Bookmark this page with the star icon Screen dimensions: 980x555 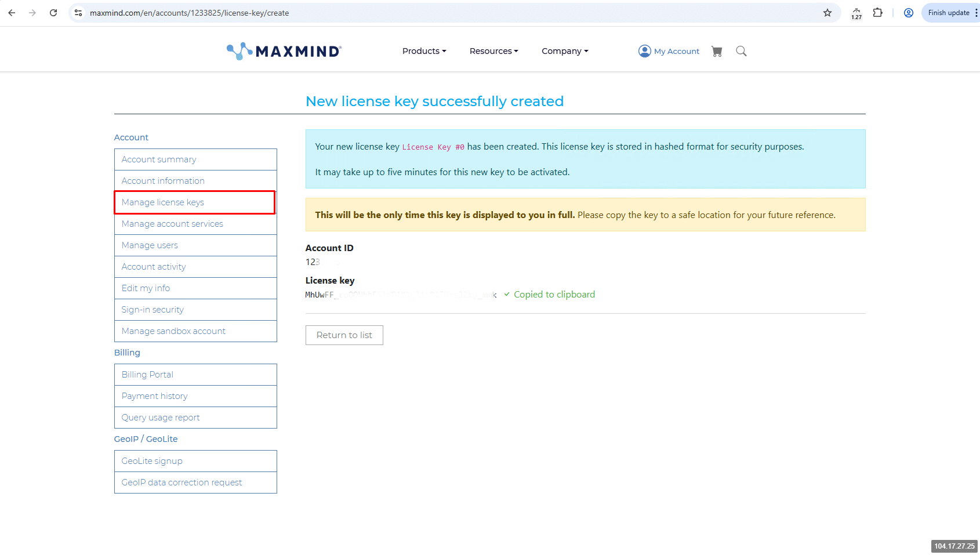pyautogui.click(x=827, y=13)
